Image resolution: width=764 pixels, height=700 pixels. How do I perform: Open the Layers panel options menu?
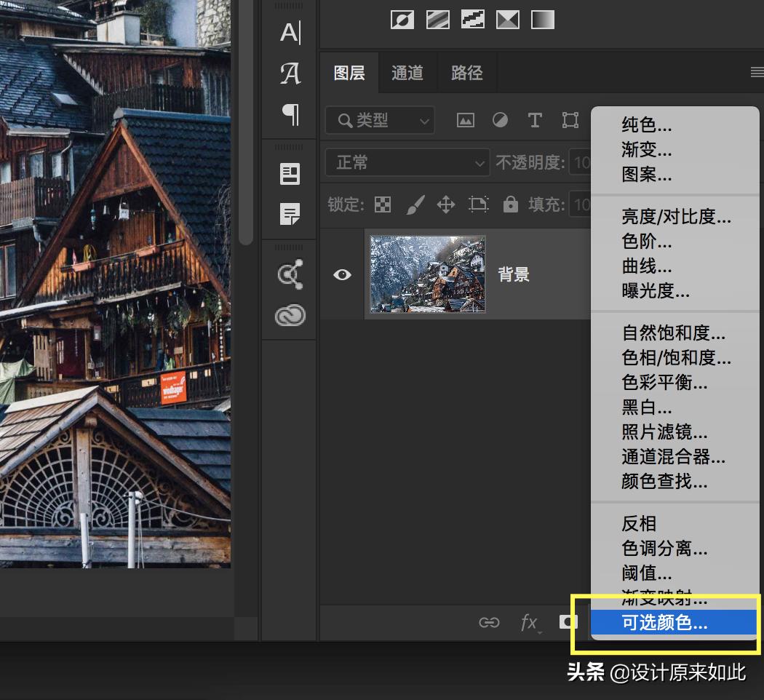click(x=757, y=72)
